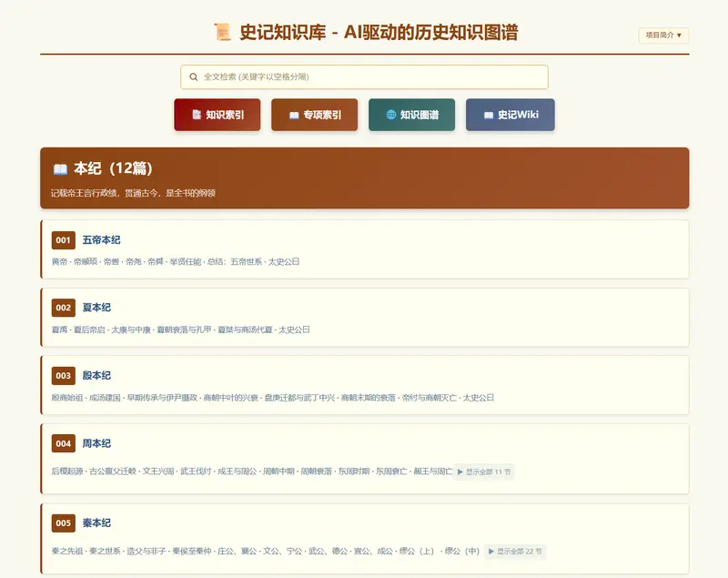Jump to section 成王与周公
This screenshot has width=728, height=578.
click(238, 472)
